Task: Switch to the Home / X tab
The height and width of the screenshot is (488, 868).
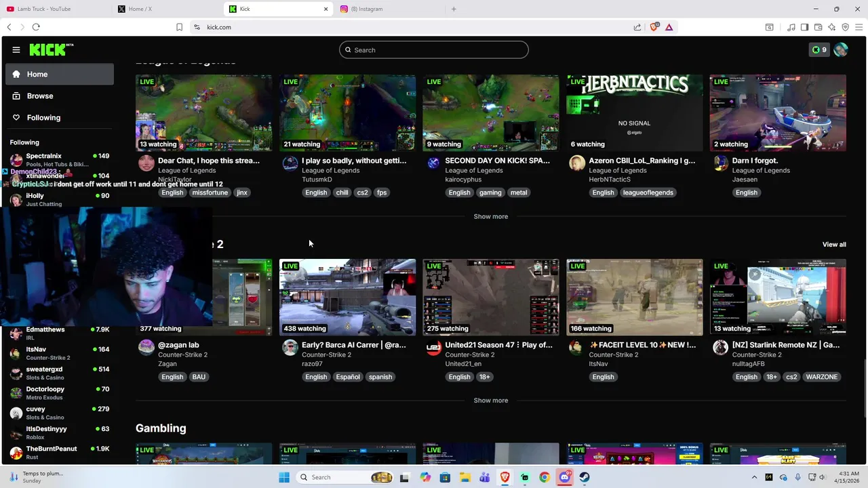Action: (x=167, y=9)
